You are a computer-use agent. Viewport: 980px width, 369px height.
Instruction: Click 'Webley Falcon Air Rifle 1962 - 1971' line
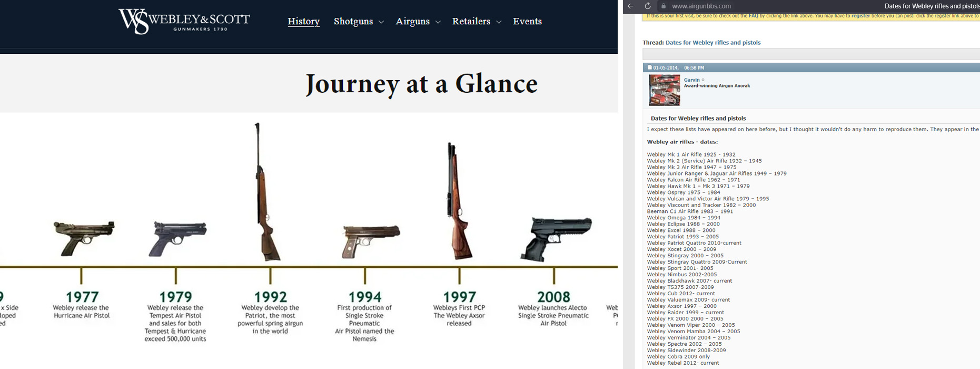click(694, 180)
